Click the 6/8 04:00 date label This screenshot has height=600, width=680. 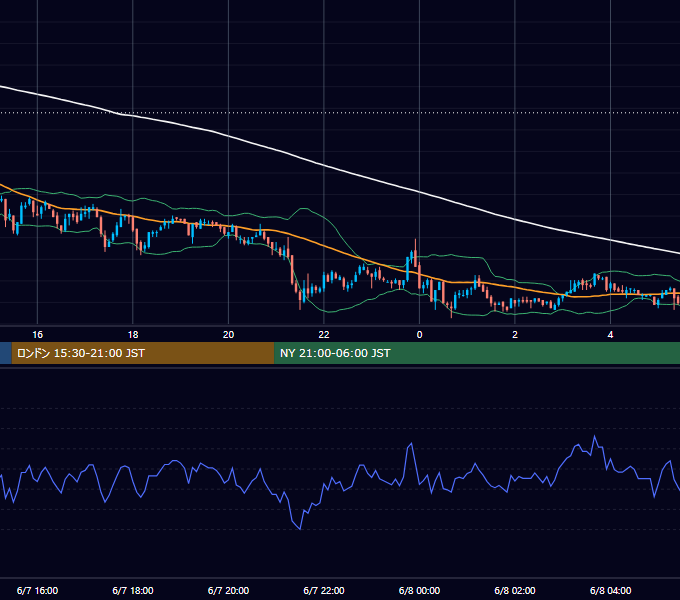coord(611,591)
